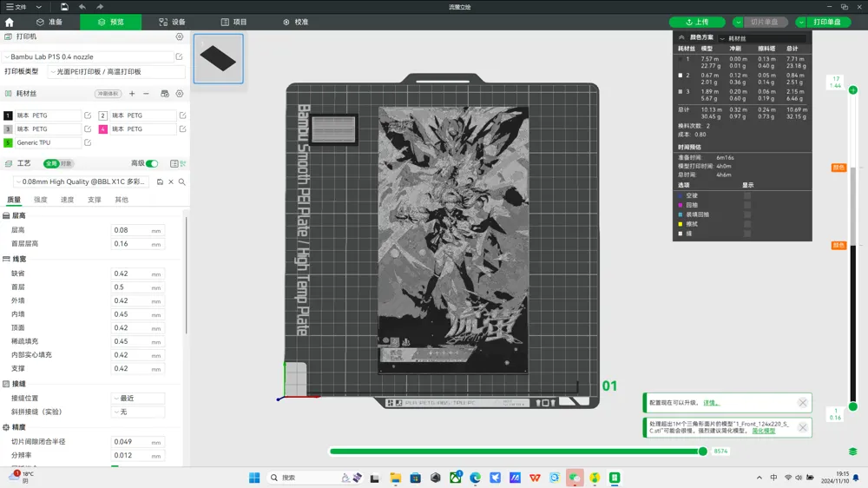Open filament settings gear in 耗材丝 section
868x488 pixels.
click(180, 94)
